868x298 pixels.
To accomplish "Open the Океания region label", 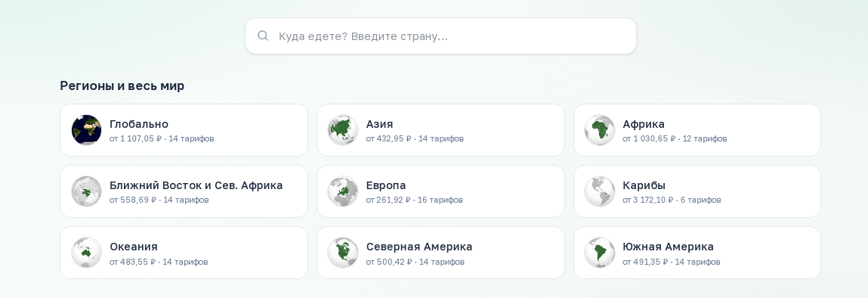I will coord(134,247).
